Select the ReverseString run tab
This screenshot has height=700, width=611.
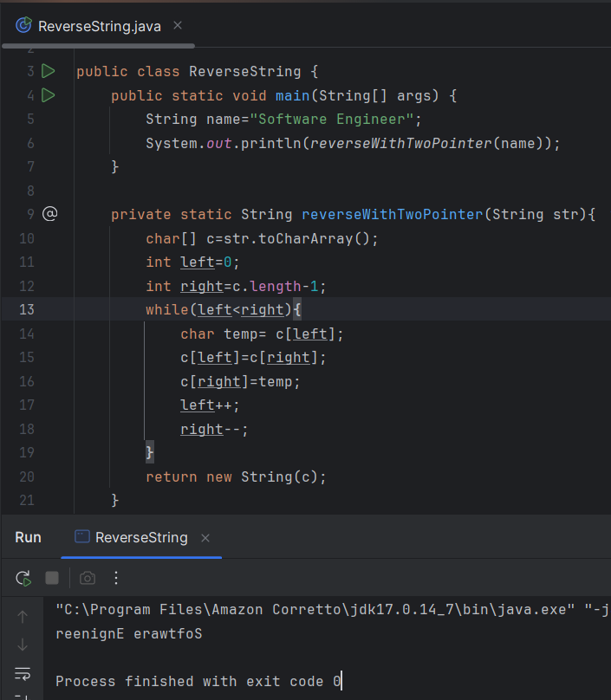[140, 537]
